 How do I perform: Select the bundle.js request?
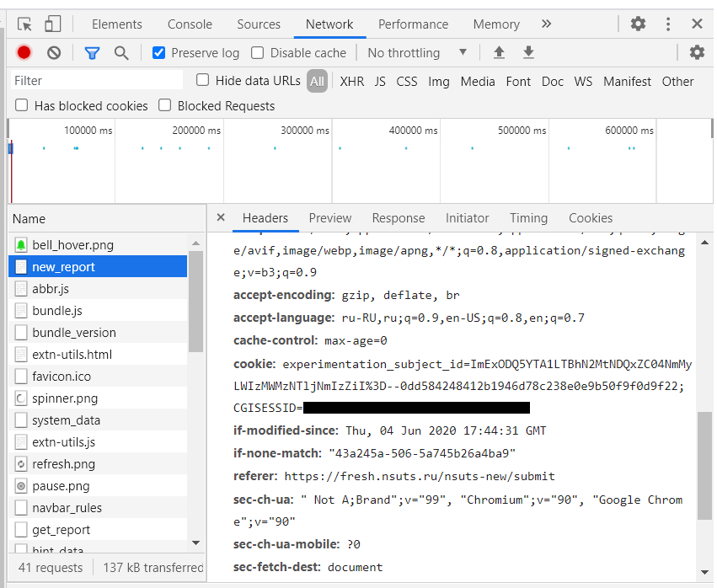click(x=98, y=311)
